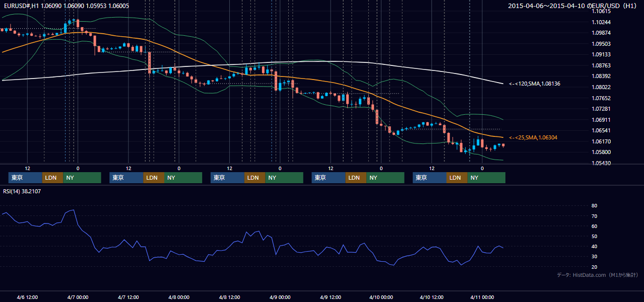This screenshot has height=302, width=644.
Task: Click price axis label 1.06911
Action: (601, 120)
